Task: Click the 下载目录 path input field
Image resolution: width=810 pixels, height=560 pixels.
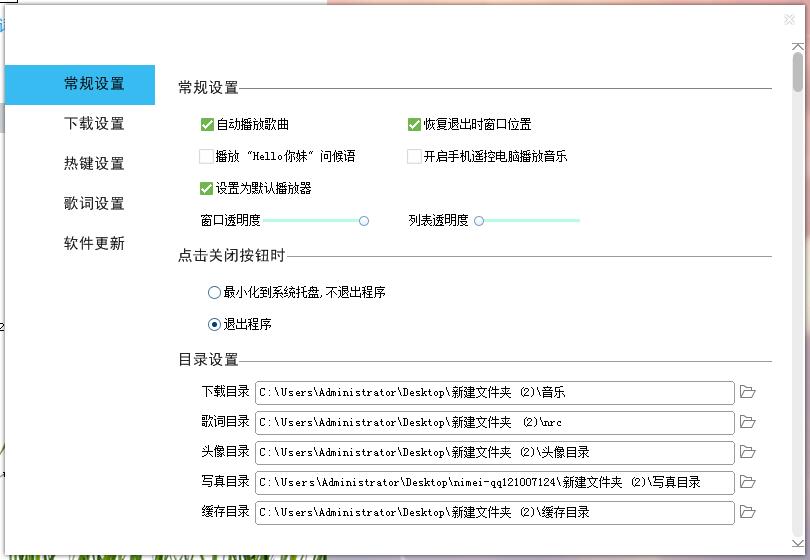Action: [494, 392]
